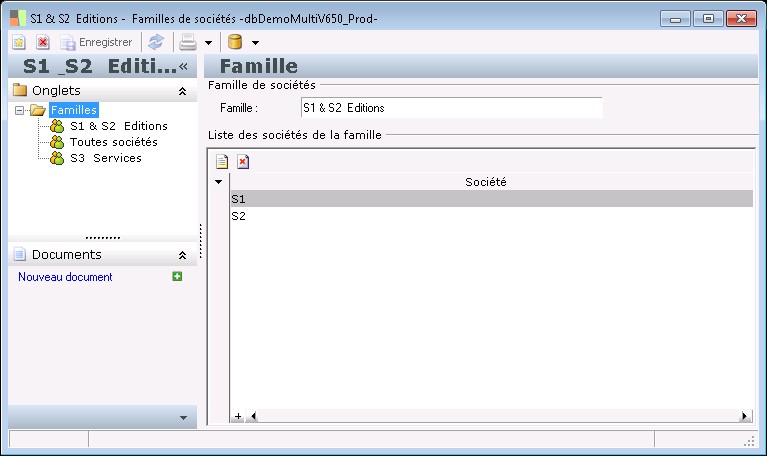Select Toutes sociétés family in tree
This screenshot has width=767, height=456.
(113, 142)
